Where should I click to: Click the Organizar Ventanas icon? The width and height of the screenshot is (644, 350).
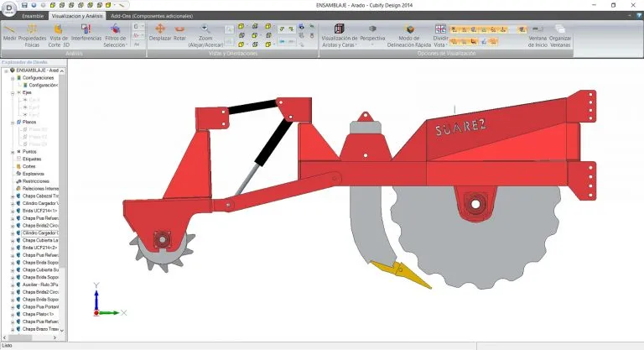point(559,34)
